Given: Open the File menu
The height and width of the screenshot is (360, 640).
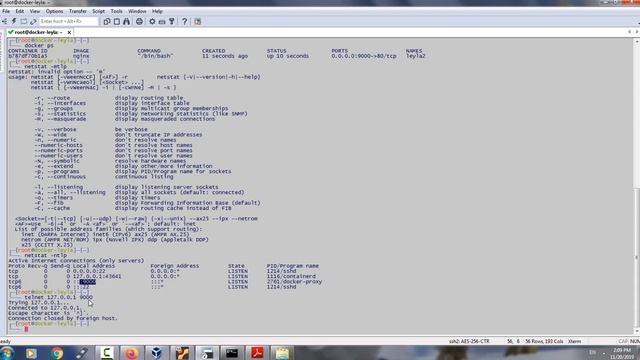Looking at the screenshot, I should [6, 11].
